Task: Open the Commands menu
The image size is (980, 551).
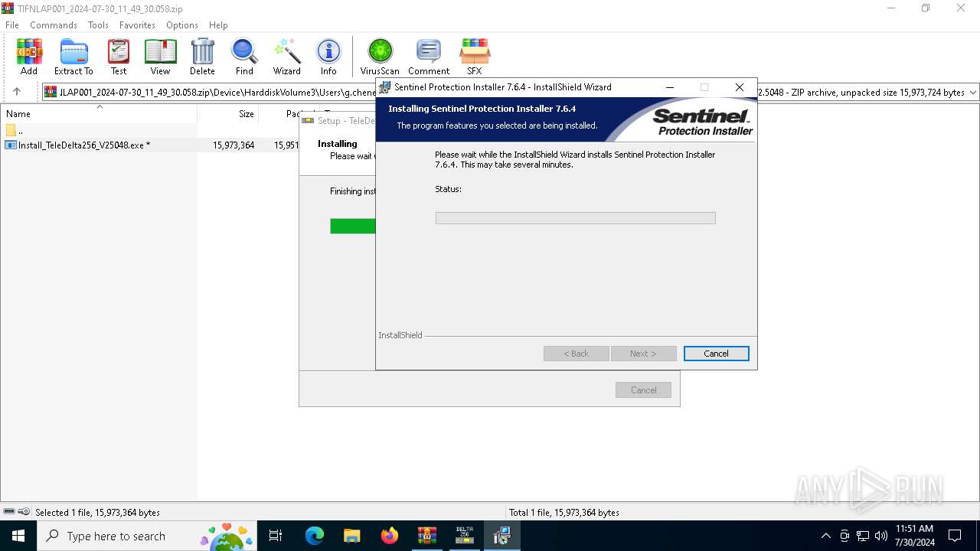Action: point(54,25)
